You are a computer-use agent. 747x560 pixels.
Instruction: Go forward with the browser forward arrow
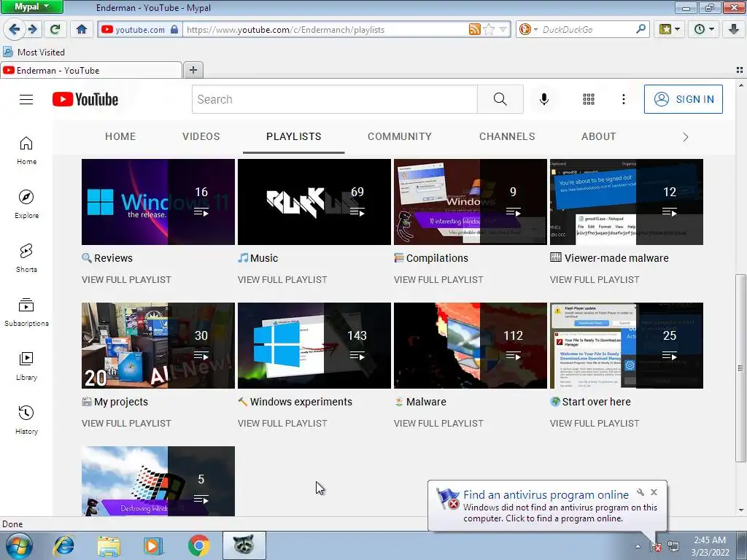click(x=32, y=29)
